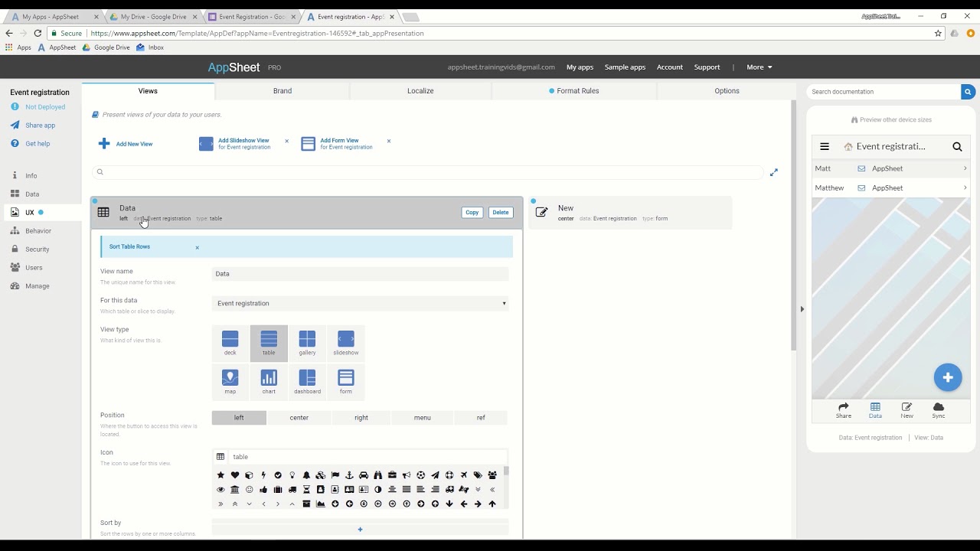Set view position to center
The height and width of the screenshot is (551, 980).
[x=299, y=418]
